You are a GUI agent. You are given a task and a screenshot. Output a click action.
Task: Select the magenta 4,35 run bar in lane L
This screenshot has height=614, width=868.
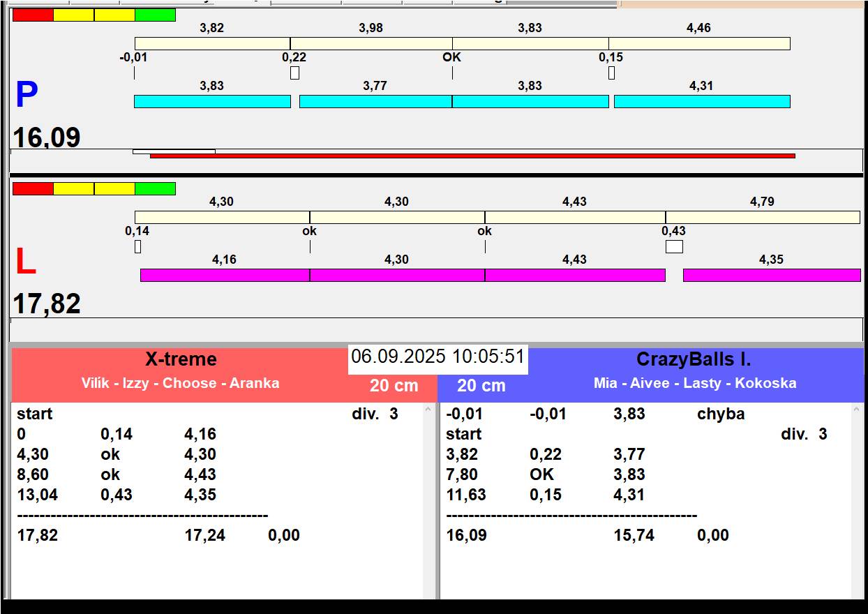coord(771,276)
